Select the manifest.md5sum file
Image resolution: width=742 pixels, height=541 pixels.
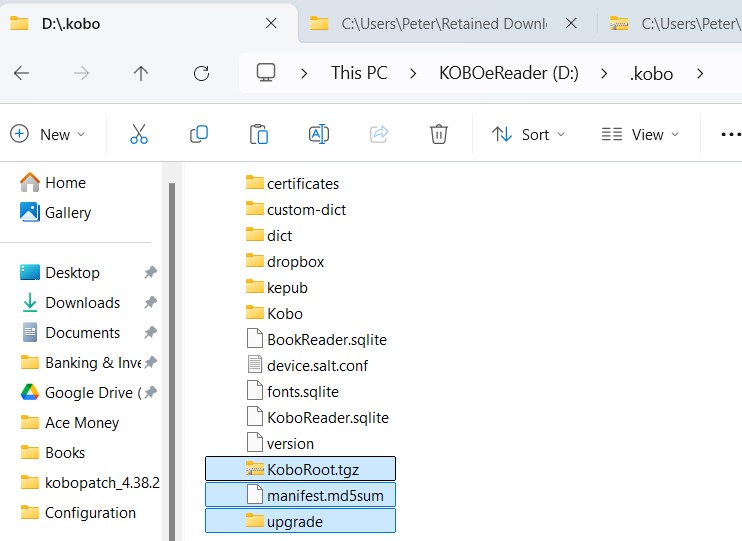click(x=300, y=495)
